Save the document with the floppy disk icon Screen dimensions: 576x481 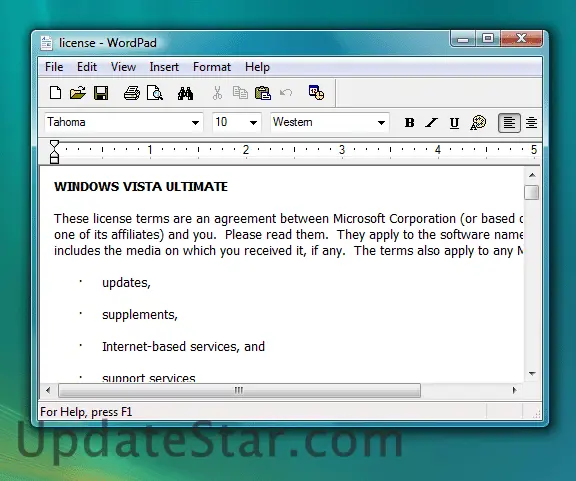(x=101, y=93)
